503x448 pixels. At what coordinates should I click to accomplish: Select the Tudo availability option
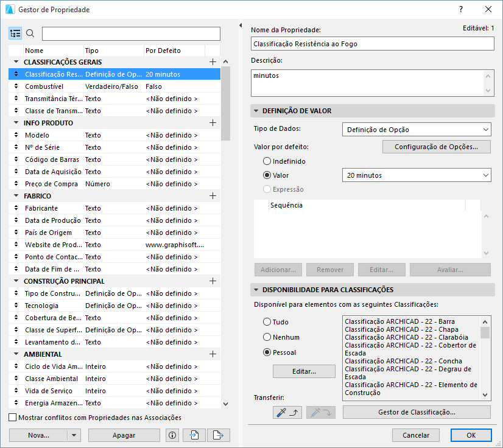pos(267,321)
